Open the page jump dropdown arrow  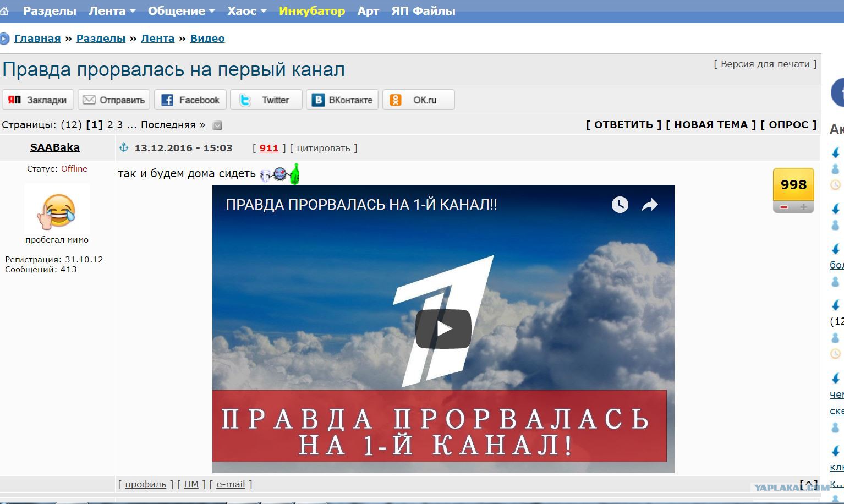[217, 125]
